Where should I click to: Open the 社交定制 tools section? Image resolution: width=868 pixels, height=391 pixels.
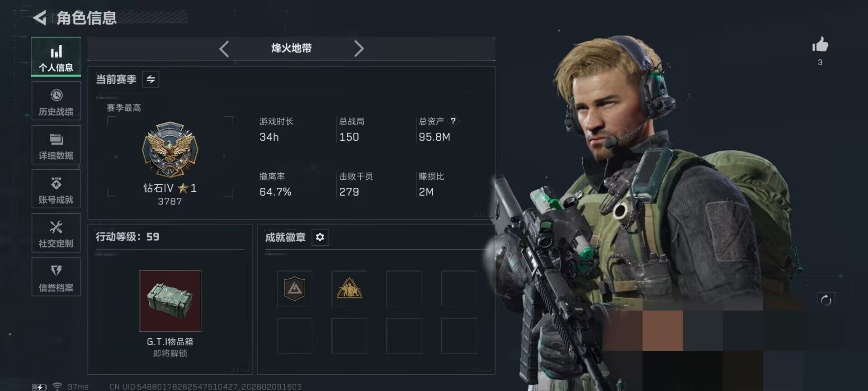point(56,233)
